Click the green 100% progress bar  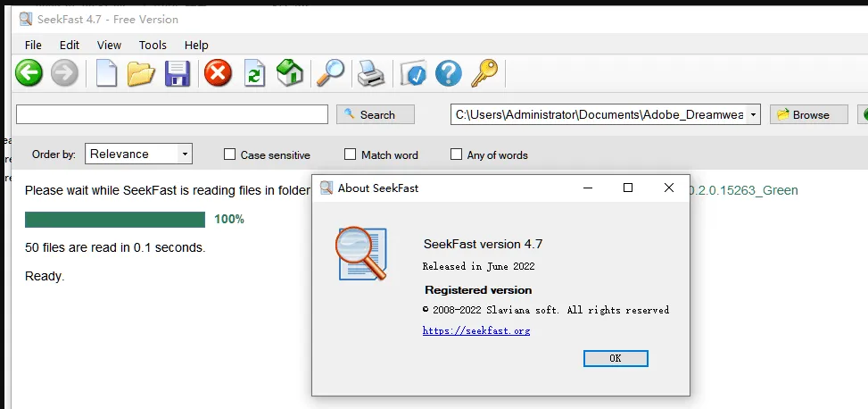coord(115,220)
